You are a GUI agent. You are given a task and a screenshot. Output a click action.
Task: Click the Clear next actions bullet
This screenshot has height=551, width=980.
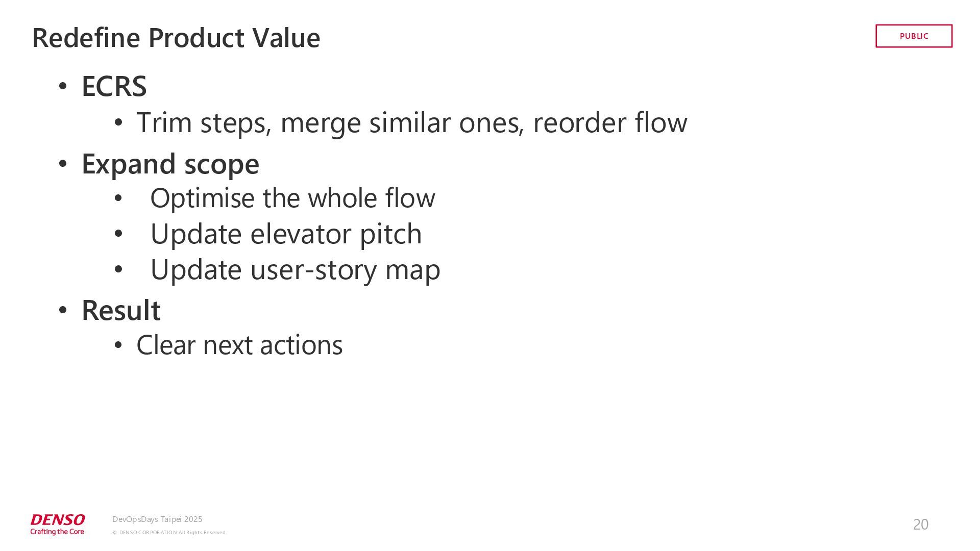click(x=239, y=345)
